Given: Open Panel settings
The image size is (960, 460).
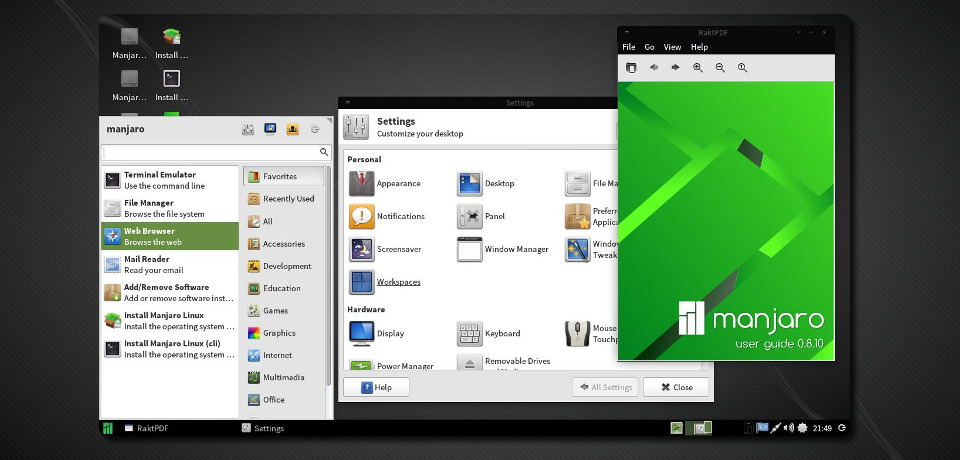Looking at the screenshot, I should click(482, 216).
